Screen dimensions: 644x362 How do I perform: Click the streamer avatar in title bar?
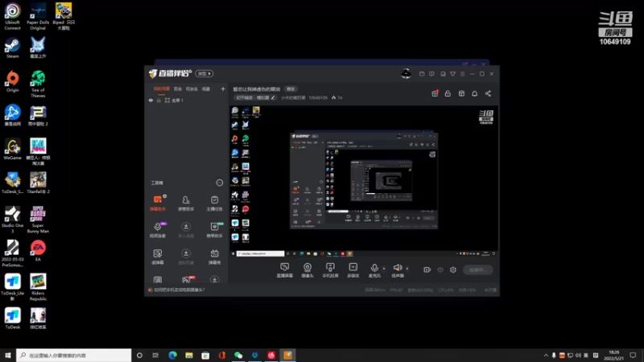[x=406, y=73]
